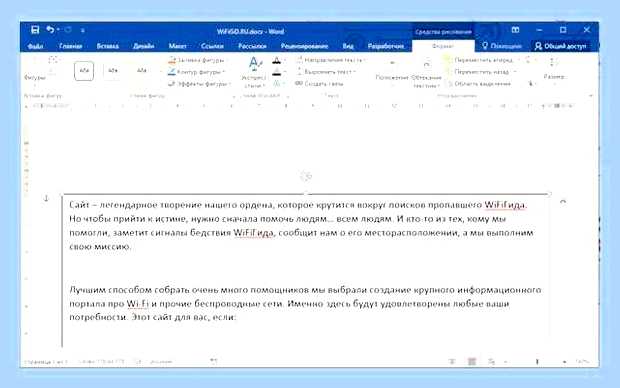The width and height of the screenshot is (620, 388).
Task: Click the WordArt text outline color icon
Action: click(x=277, y=72)
